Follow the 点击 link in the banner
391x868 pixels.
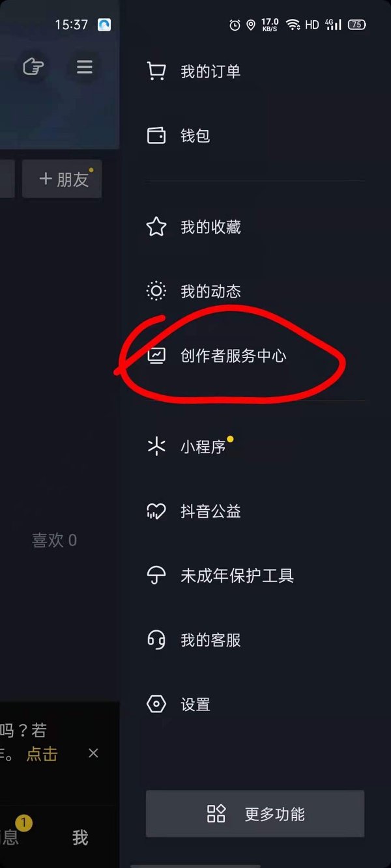click(42, 753)
